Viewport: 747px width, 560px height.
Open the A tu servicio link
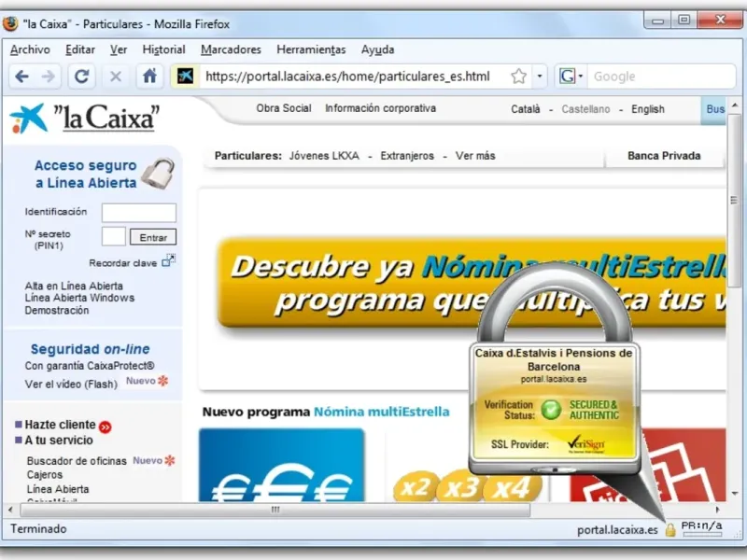click(x=59, y=440)
